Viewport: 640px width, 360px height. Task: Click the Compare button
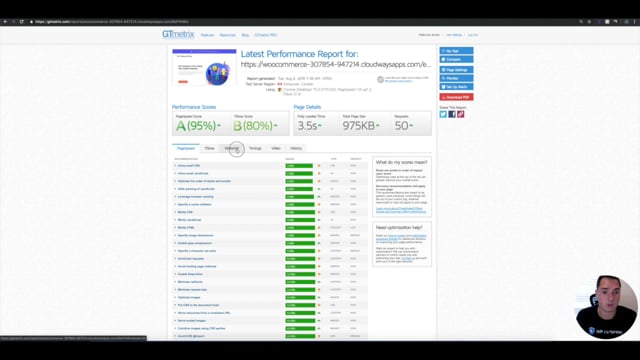pyautogui.click(x=456, y=59)
